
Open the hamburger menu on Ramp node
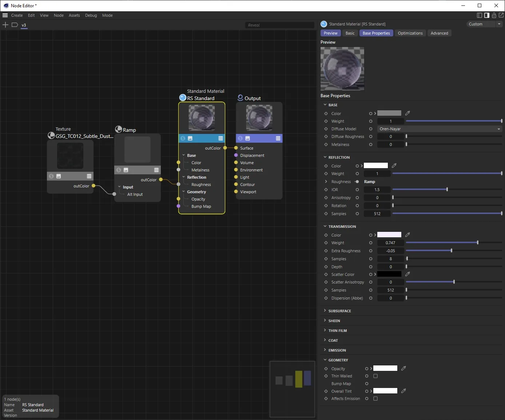[156, 170]
